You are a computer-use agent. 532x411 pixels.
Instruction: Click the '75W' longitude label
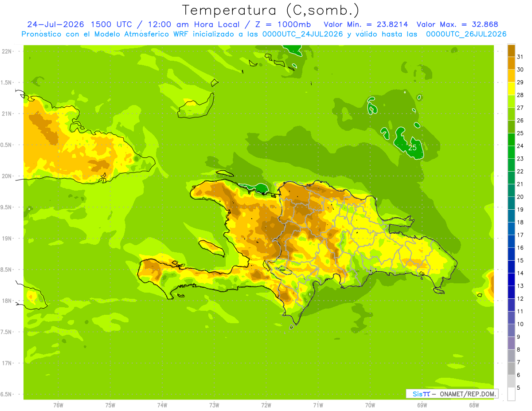tap(110, 405)
